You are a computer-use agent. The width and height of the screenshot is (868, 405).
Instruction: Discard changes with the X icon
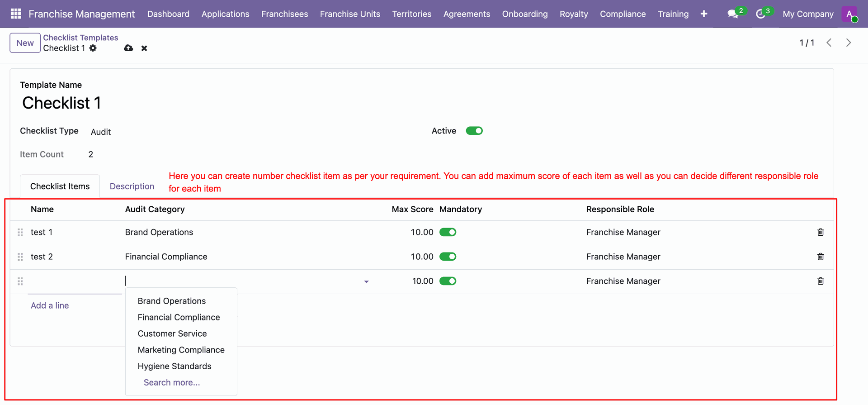[x=144, y=48]
